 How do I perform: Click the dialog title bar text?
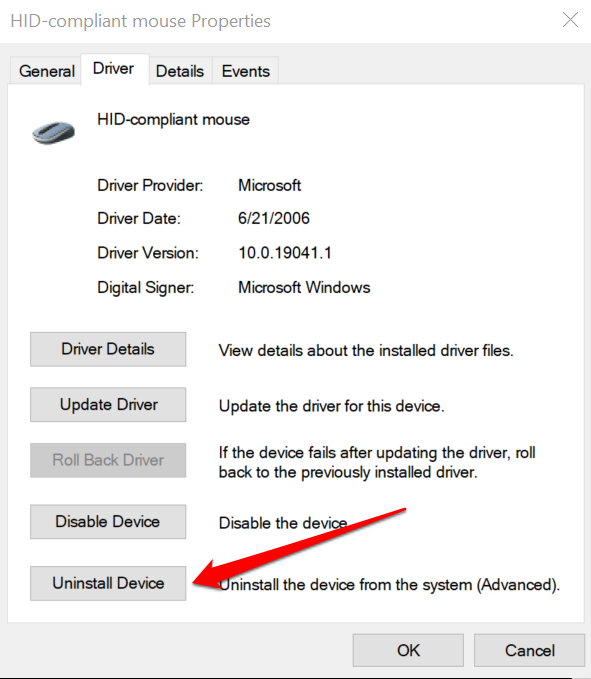click(x=141, y=21)
